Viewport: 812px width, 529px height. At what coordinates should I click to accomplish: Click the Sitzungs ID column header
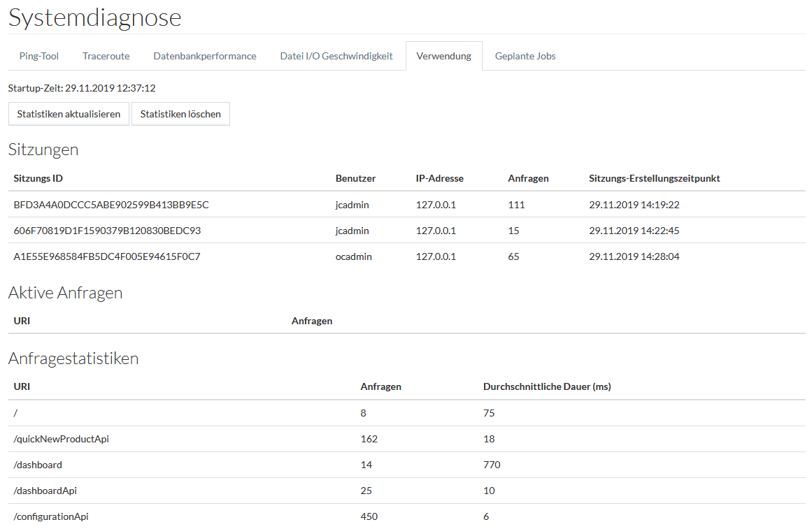click(38, 178)
